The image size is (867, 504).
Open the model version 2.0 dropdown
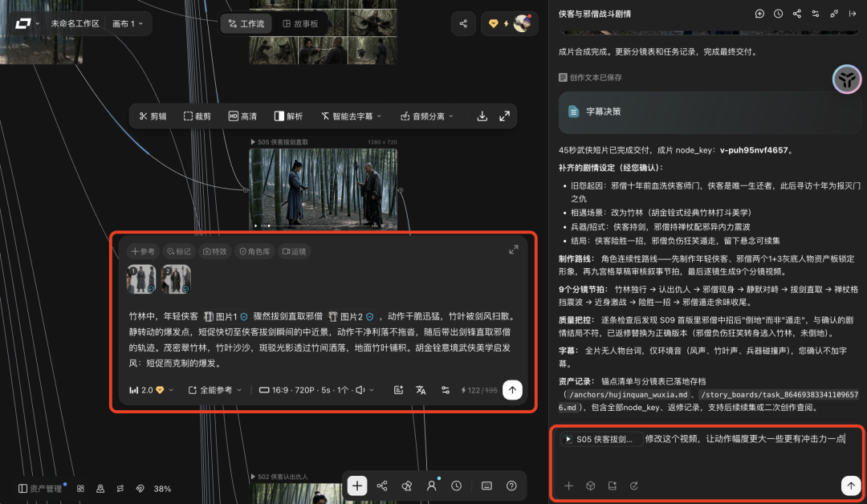(151, 390)
